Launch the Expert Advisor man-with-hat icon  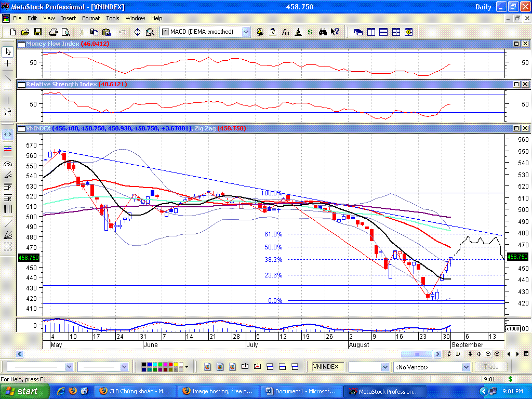[x=273, y=32]
